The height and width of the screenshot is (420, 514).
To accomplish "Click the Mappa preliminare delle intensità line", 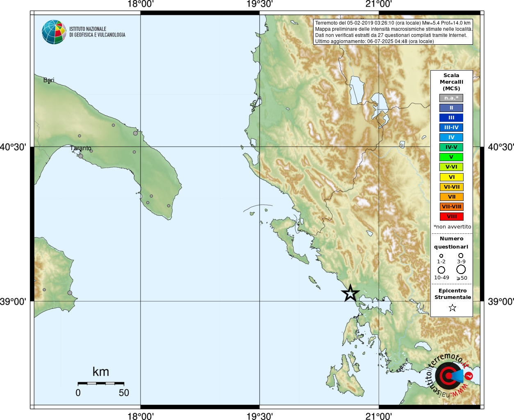I will point(393,29).
